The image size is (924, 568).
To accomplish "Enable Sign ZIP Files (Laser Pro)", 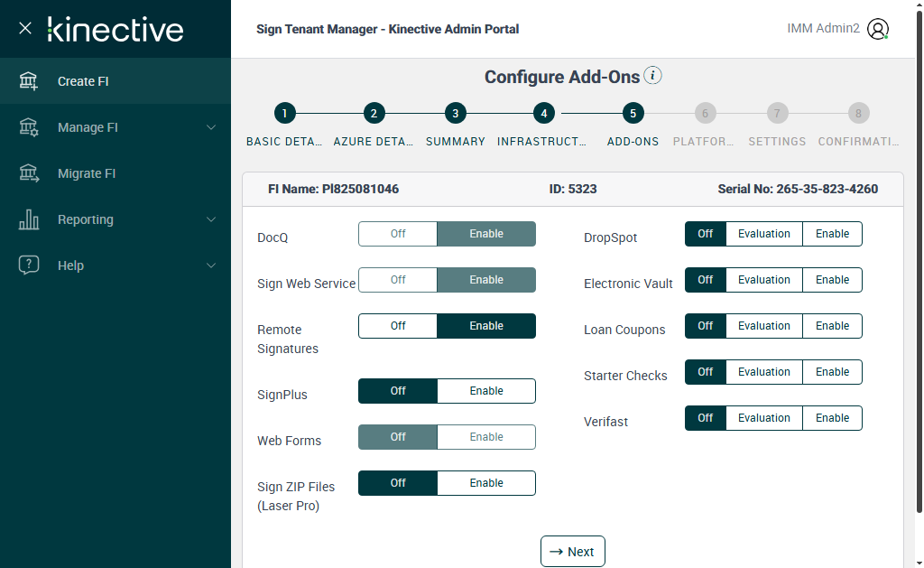I will 486,482.
